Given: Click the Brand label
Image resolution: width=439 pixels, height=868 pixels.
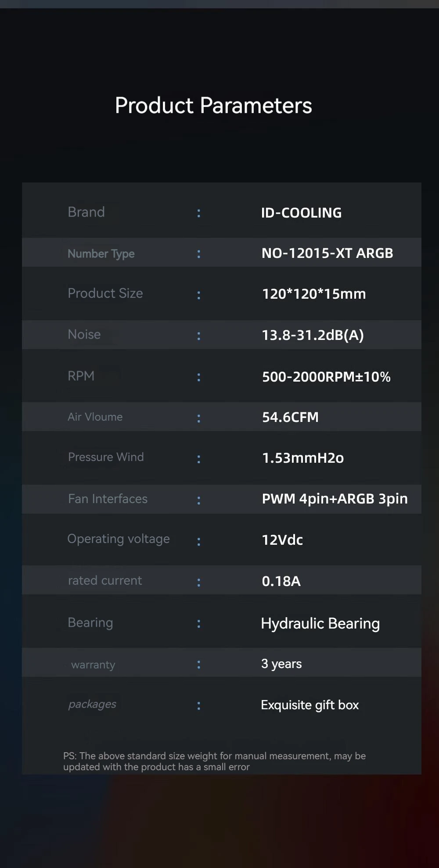Looking at the screenshot, I should click(x=86, y=212).
